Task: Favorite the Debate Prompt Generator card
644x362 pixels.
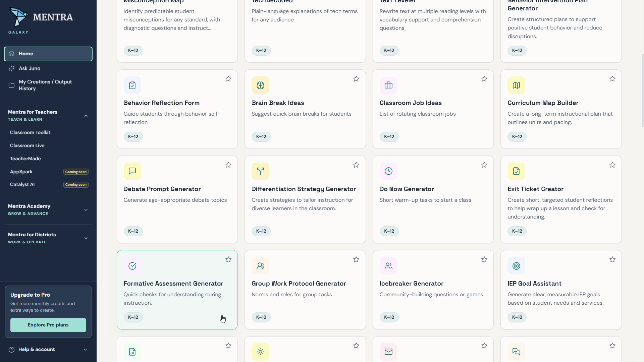Action: coord(228,165)
